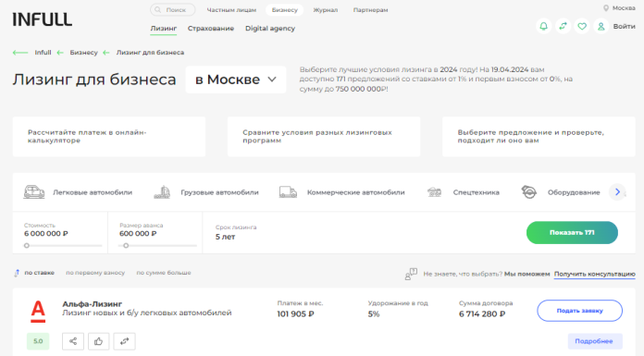
Task: Add Альфа-Лизинг offer to comparison
Action: tap(124, 341)
